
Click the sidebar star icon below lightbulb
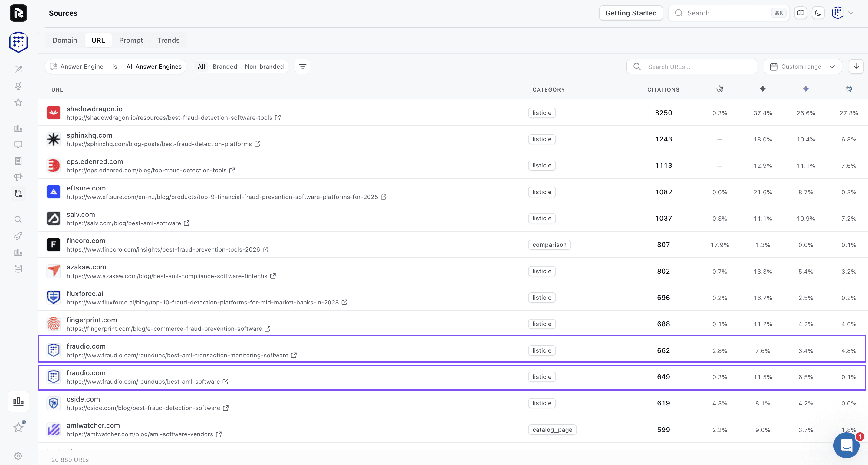click(18, 102)
